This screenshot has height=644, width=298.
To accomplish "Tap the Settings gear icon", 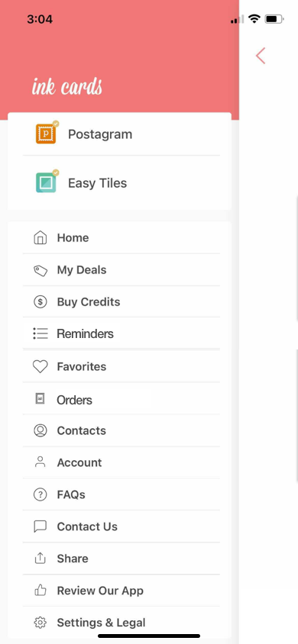I will 40,623.
